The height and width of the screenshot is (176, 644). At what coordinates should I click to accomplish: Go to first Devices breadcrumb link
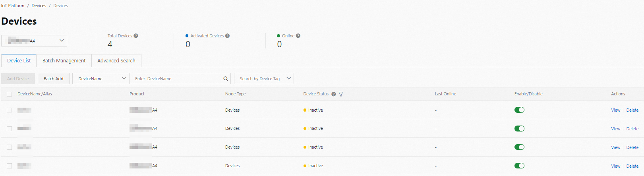39,6
